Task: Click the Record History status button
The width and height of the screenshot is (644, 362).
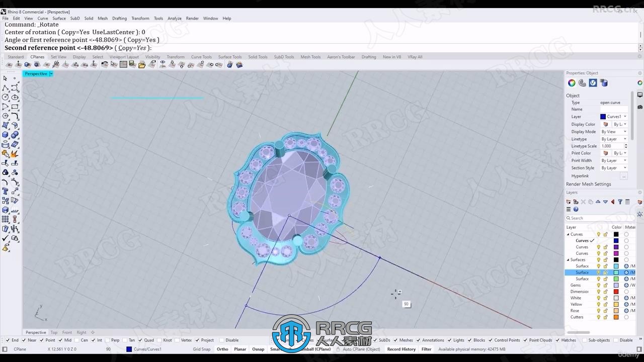Action: tap(401, 349)
